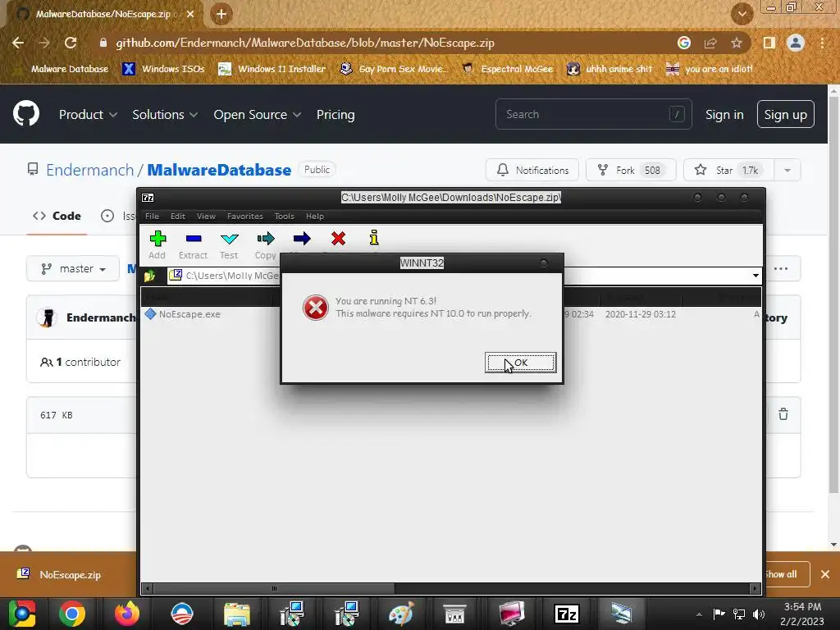Click the share page icon in Chrome
Image resolution: width=840 pixels, height=630 pixels.
(x=710, y=43)
